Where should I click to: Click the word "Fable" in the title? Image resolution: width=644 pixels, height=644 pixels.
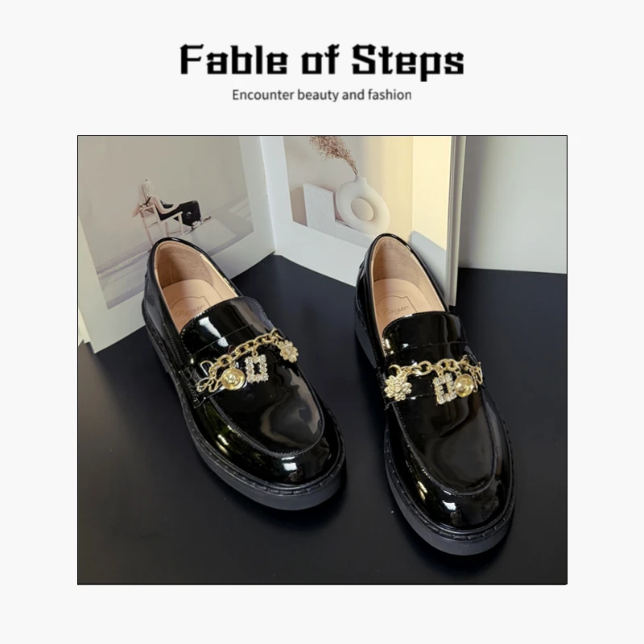pyautogui.click(x=233, y=60)
